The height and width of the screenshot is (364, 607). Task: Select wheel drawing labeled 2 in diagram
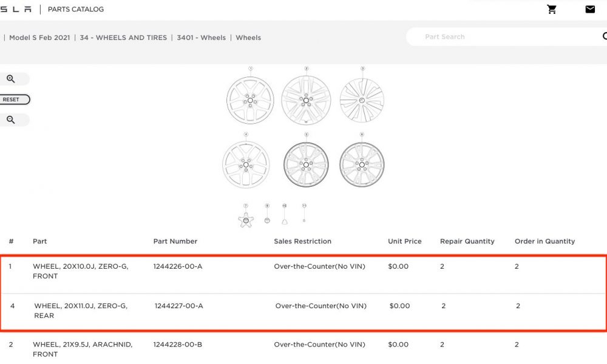click(306, 100)
